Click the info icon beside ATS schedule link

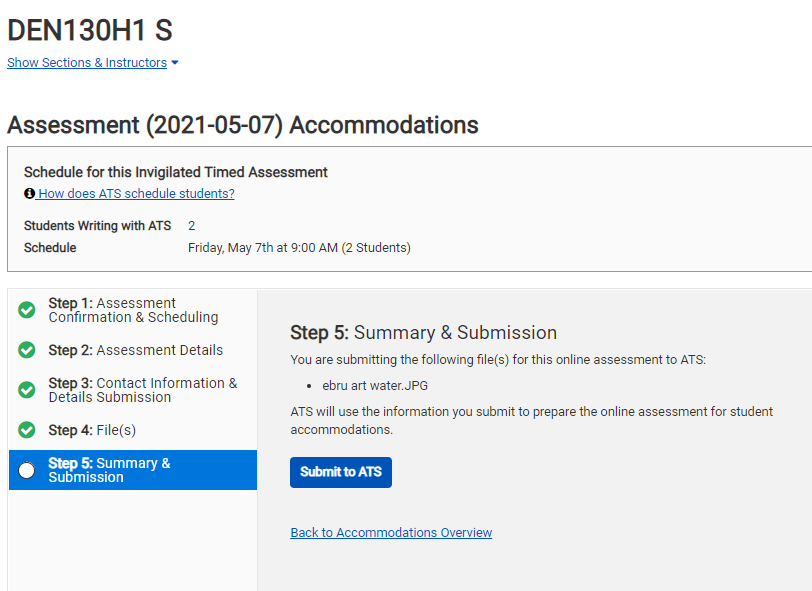[x=30, y=193]
